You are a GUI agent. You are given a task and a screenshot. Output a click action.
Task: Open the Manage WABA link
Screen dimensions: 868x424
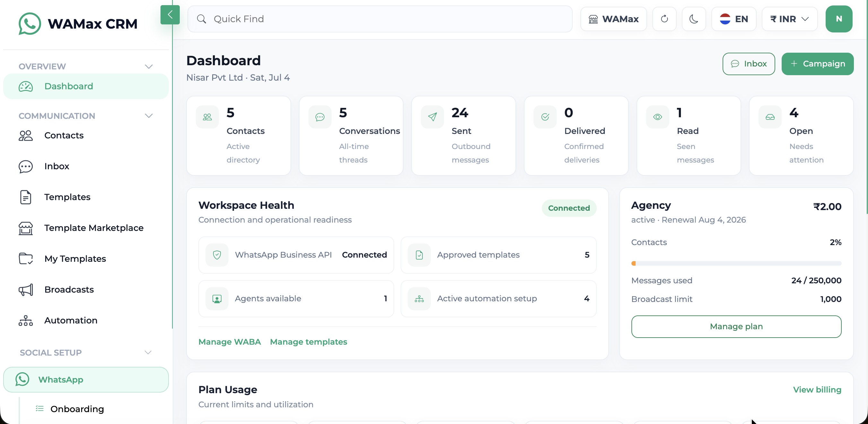point(230,342)
